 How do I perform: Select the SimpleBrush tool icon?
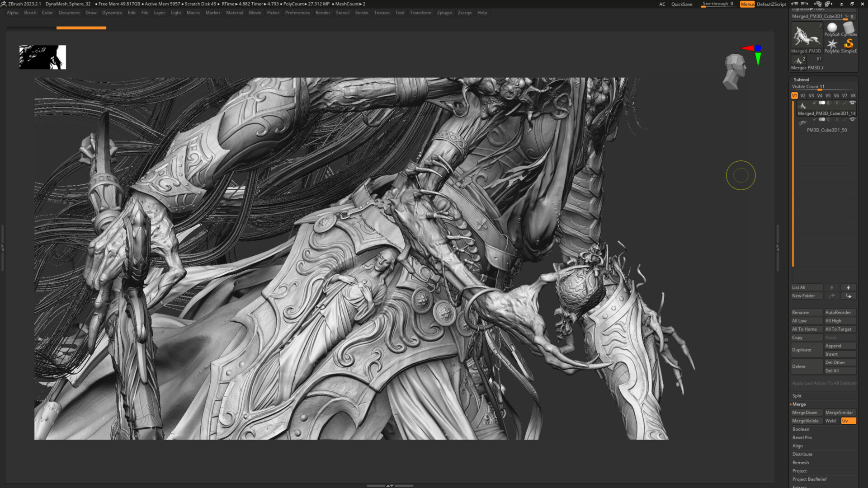pos(849,44)
